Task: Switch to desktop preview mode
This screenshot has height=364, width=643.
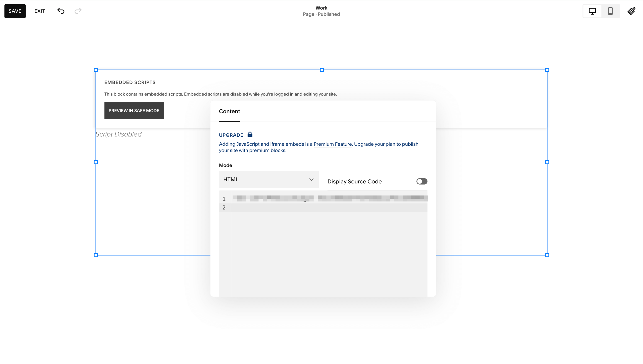Action: coord(592,11)
